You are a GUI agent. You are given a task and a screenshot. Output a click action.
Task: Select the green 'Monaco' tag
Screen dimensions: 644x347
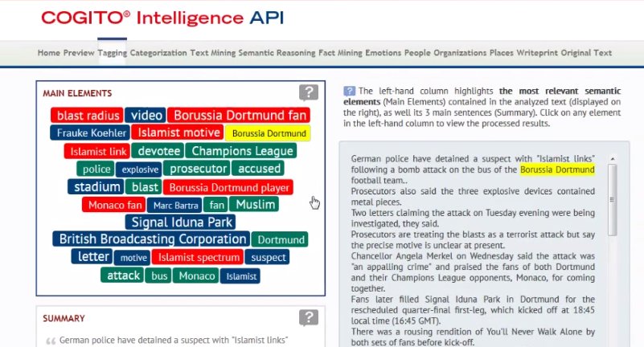tap(196, 276)
